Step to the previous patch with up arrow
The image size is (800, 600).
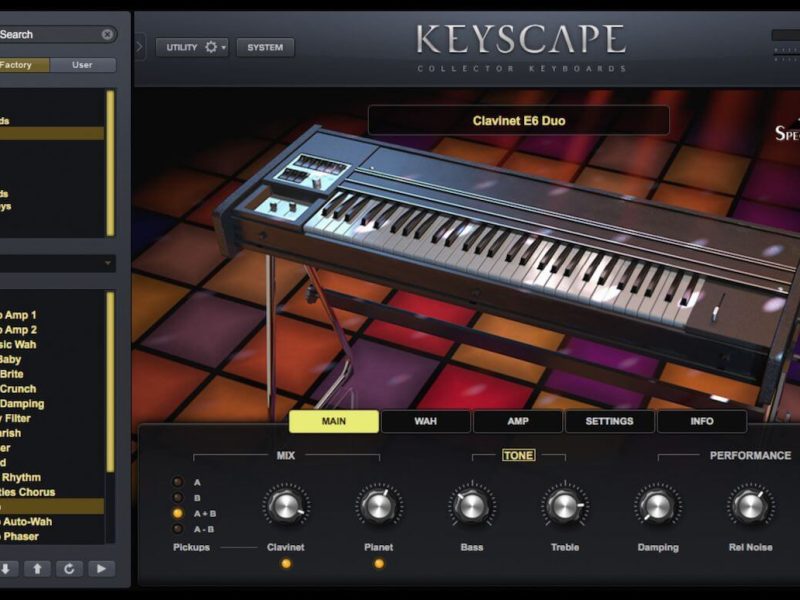[37, 568]
